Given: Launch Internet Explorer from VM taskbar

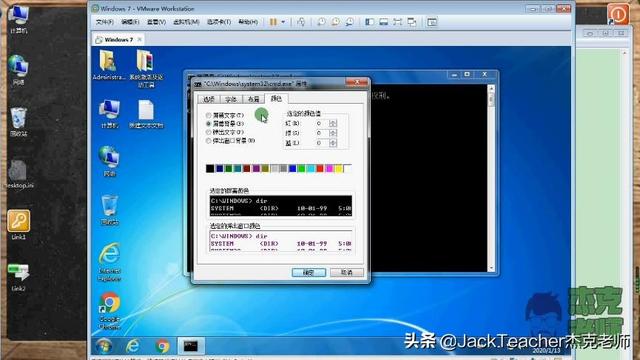Looking at the screenshot, I should click(133, 346).
